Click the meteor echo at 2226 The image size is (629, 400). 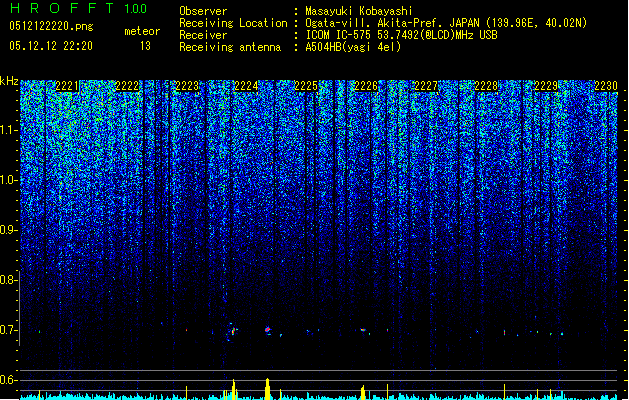click(363, 330)
